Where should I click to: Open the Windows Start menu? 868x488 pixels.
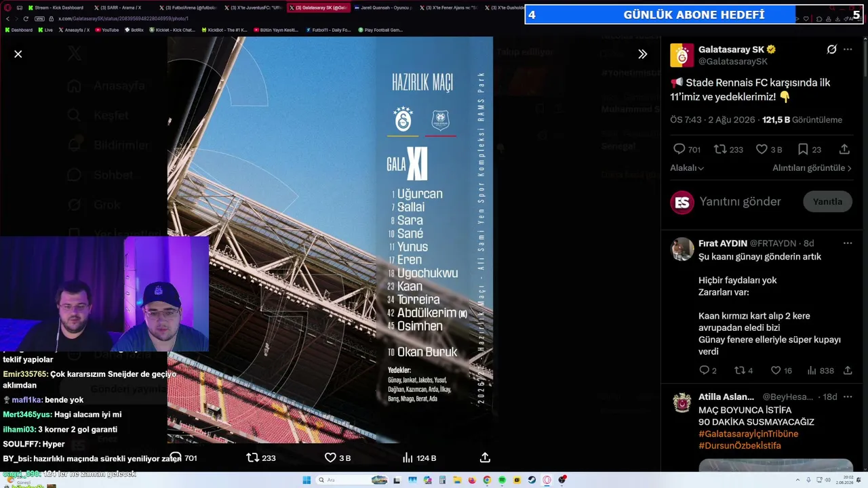click(x=307, y=480)
